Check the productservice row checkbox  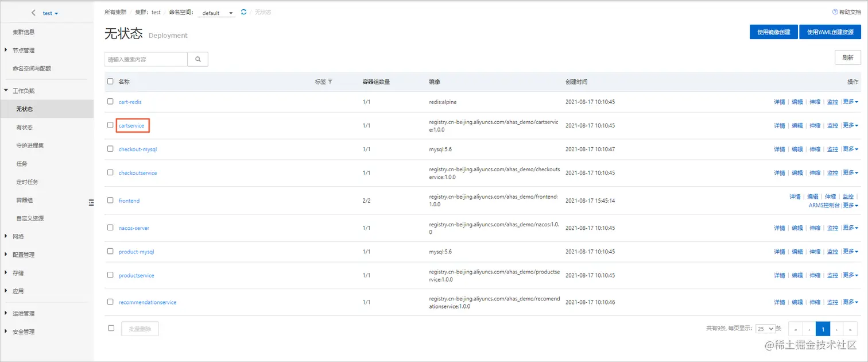[x=110, y=275]
